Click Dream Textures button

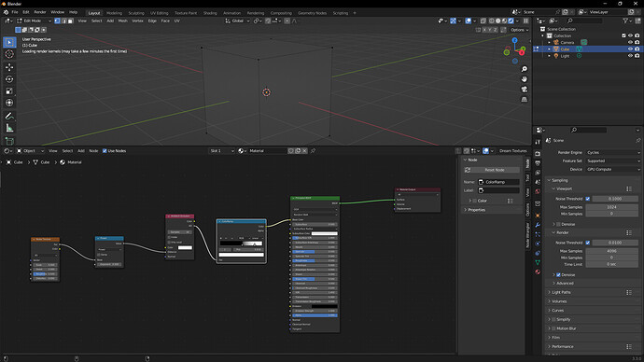513,151
